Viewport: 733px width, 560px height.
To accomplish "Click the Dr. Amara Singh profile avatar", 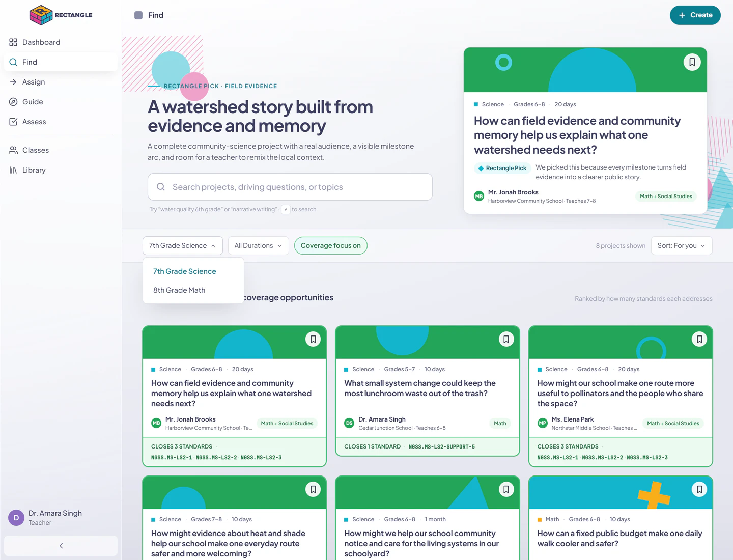I will coord(16,518).
